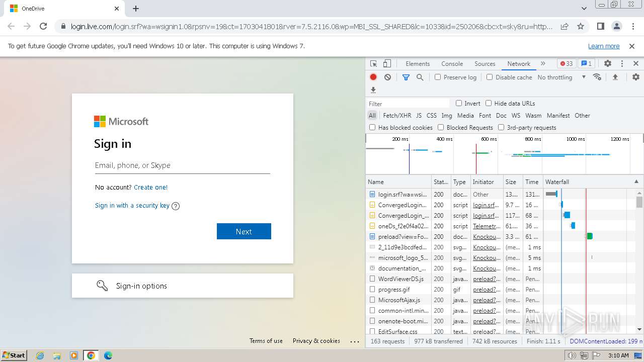Image resolution: width=644 pixels, height=362 pixels.
Task: Filter requests by Img type
Action: (447, 116)
